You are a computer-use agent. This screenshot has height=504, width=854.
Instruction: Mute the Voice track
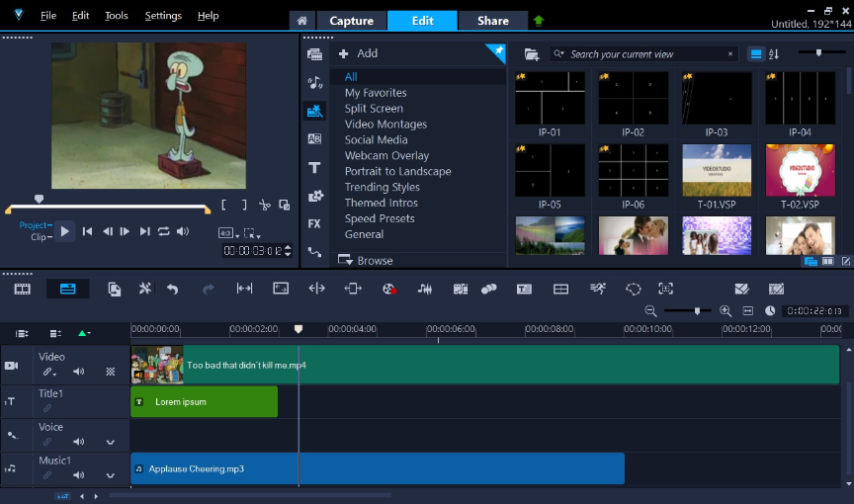(x=79, y=442)
